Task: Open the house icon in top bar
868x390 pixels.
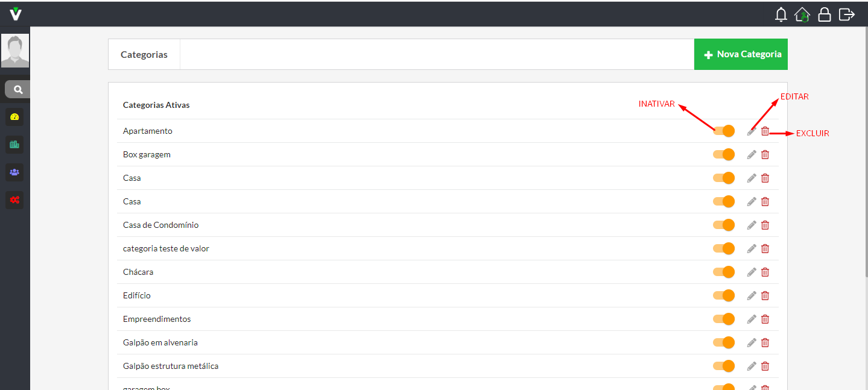Action: (x=802, y=14)
